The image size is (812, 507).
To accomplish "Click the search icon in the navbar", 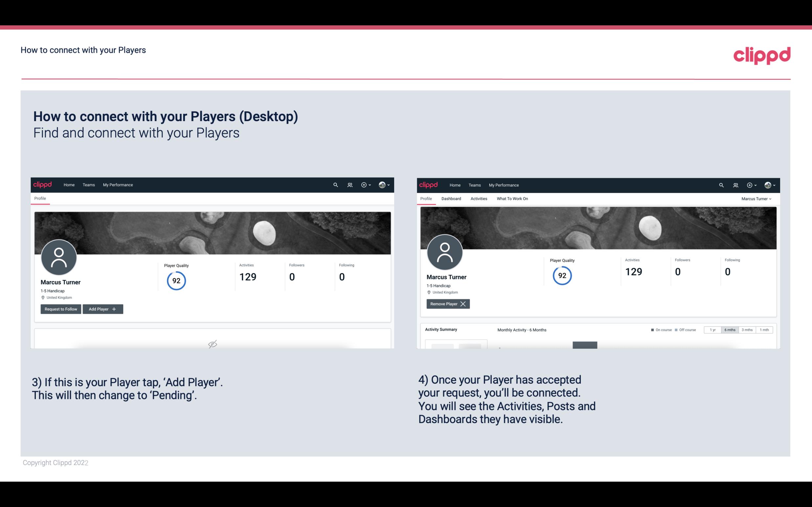I will pyautogui.click(x=335, y=184).
